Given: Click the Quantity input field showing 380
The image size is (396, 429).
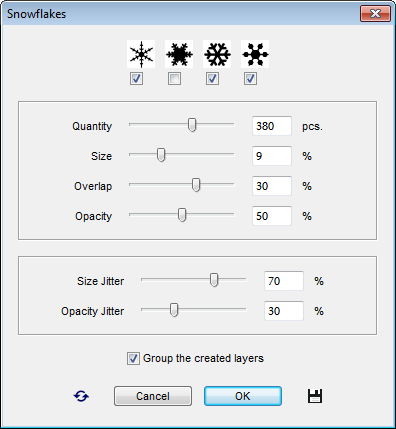Looking at the screenshot, I should tap(272, 126).
